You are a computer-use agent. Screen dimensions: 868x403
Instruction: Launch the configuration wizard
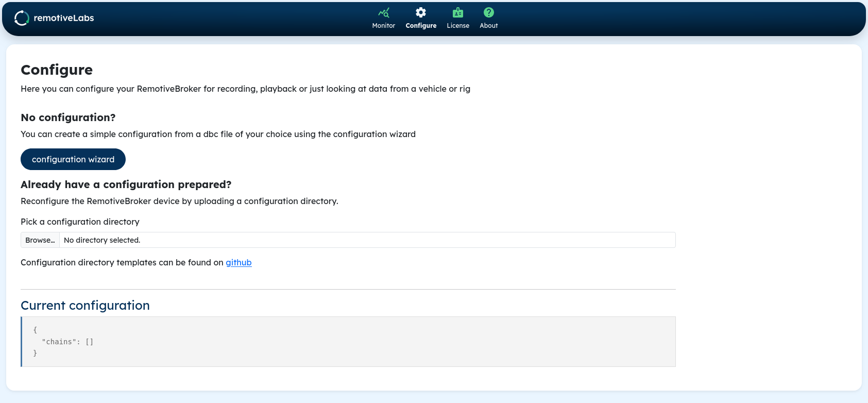(73, 159)
